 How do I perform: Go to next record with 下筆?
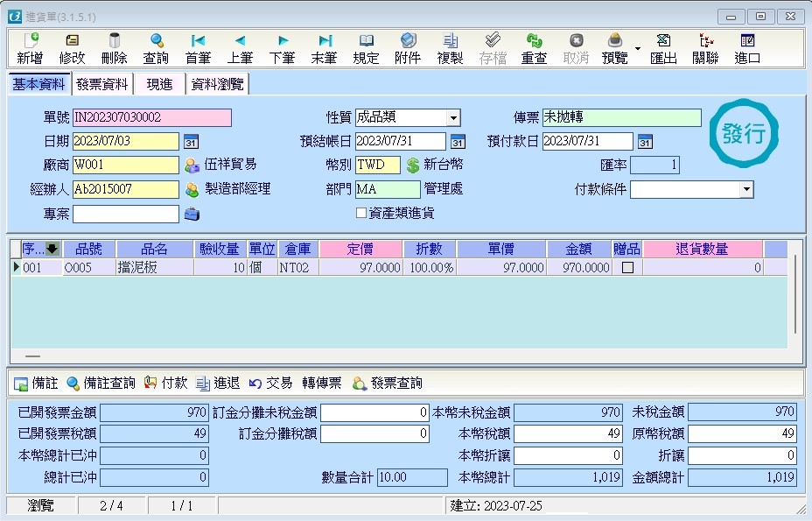tap(282, 49)
